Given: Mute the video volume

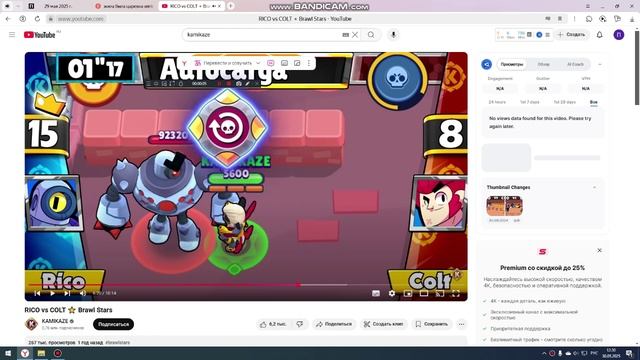Looking at the screenshot, I should 83,293.
